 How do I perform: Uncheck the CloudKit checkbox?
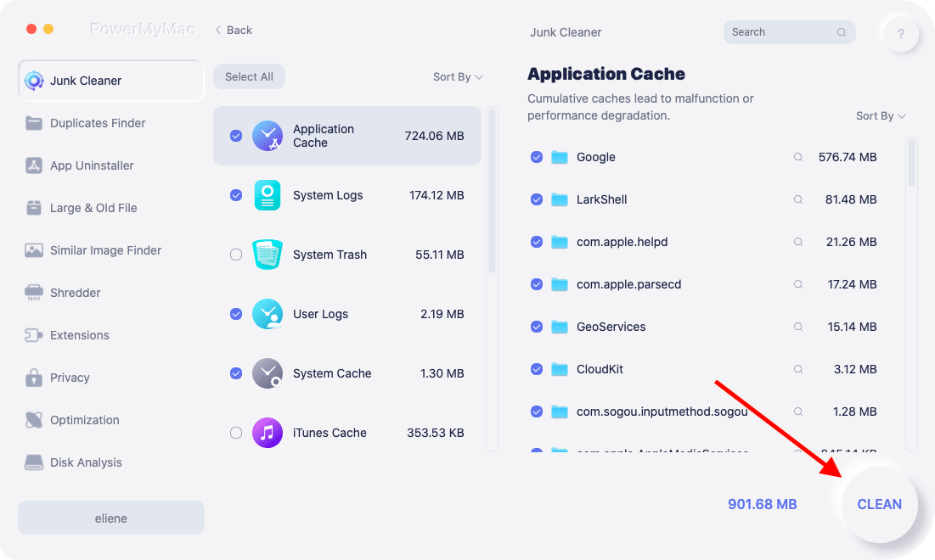[x=537, y=369]
